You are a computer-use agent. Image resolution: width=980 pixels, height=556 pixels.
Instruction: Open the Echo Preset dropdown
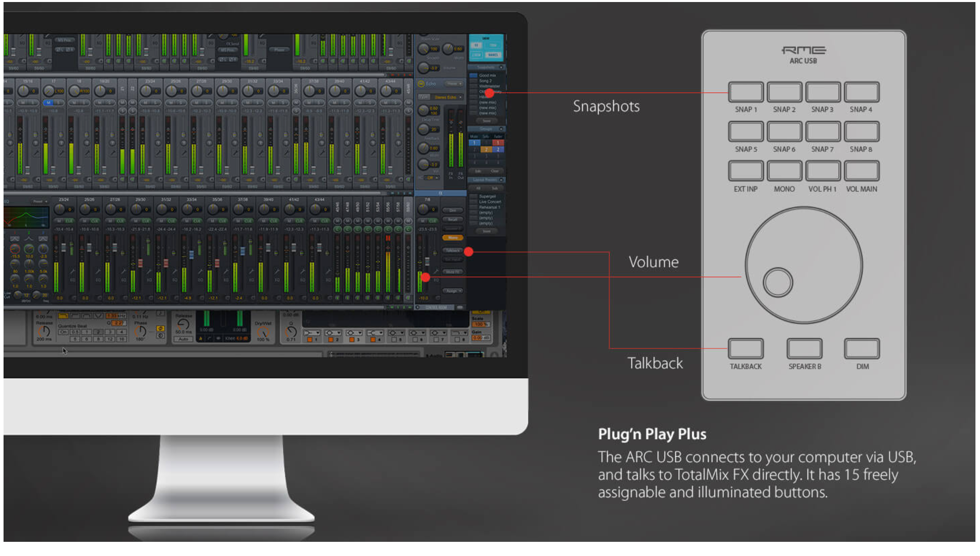click(453, 84)
